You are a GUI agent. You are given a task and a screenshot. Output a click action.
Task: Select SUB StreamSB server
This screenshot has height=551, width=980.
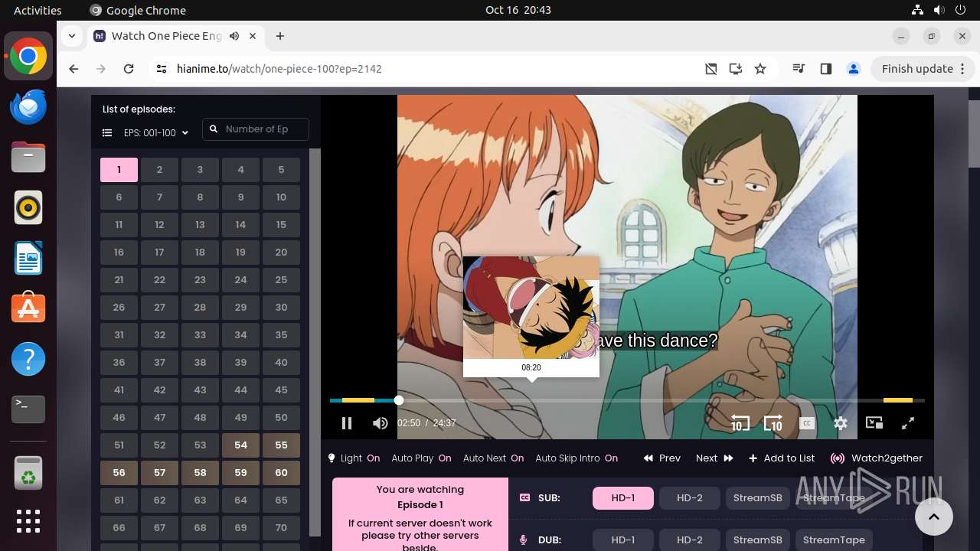(758, 498)
